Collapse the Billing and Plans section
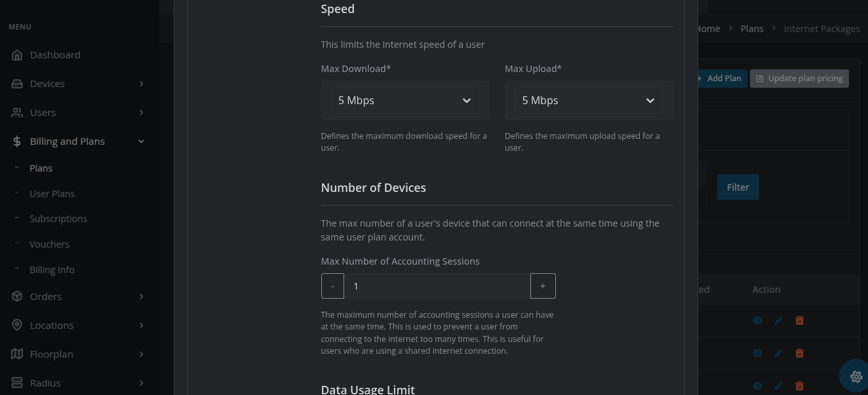The image size is (868, 395). pos(141,141)
